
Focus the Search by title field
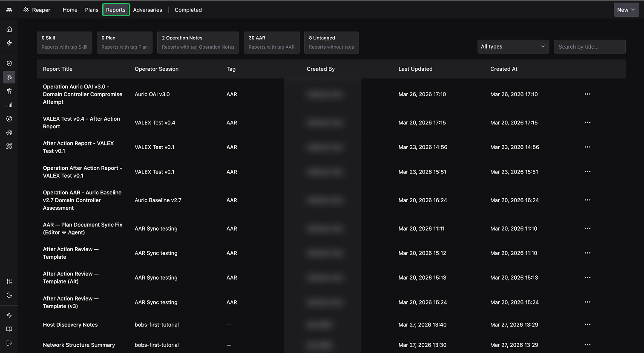pos(589,47)
